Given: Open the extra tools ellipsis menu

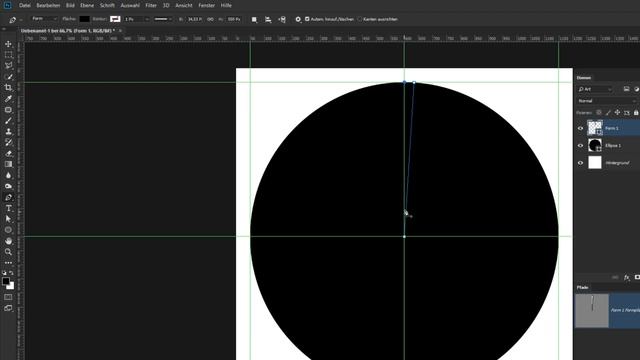Looking at the screenshot, I should point(8,263).
